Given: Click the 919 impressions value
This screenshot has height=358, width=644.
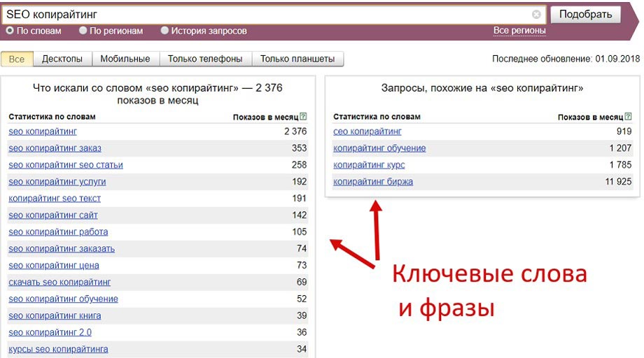Looking at the screenshot, I should click(x=624, y=131).
